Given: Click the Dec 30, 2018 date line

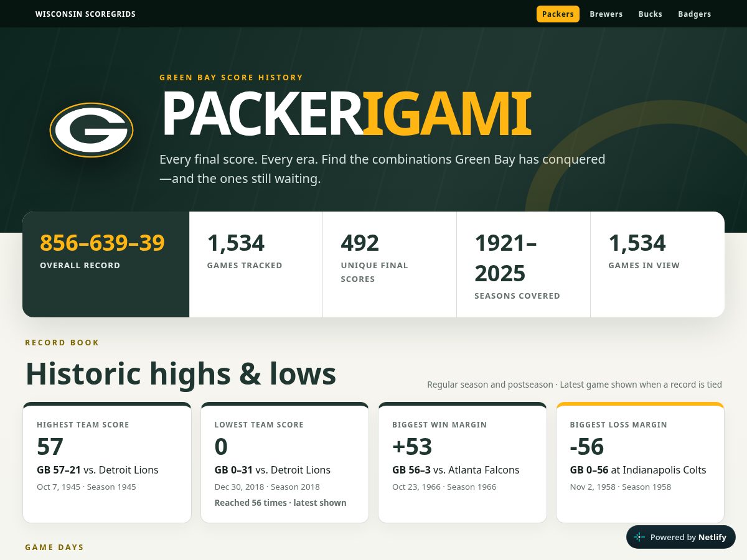Looking at the screenshot, I should coord(267,487).
